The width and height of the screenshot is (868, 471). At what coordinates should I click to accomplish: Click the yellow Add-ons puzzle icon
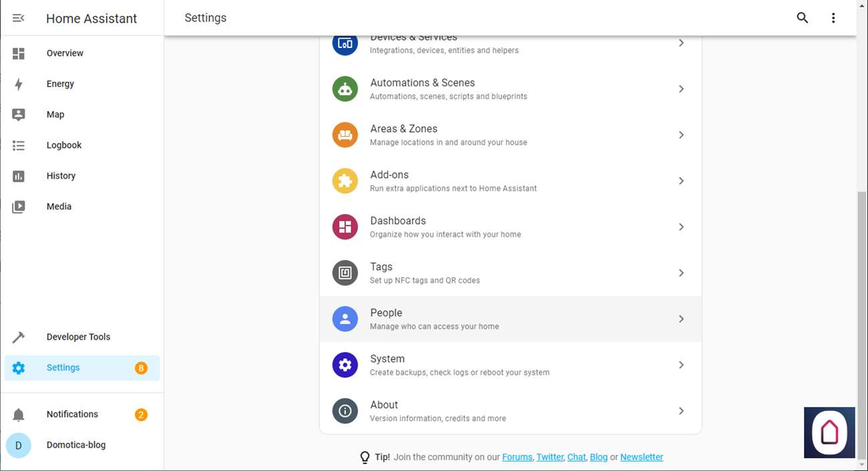(x=345, y=181)
